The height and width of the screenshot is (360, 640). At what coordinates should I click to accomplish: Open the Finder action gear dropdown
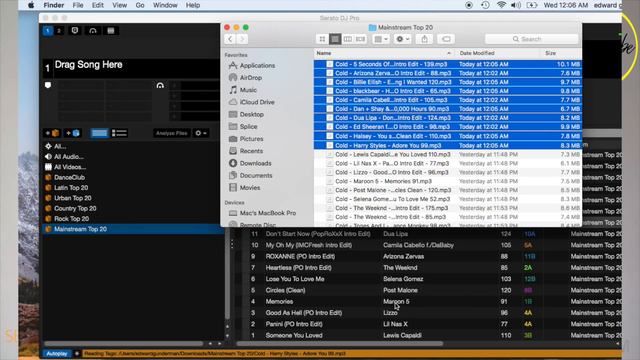(x=402, y=39)
